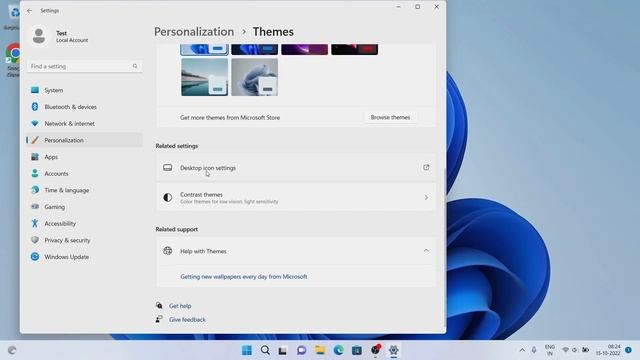Click the Privacy & security shield icon
Viewport: 640px width, 360px height.
(x=35, y=240)
